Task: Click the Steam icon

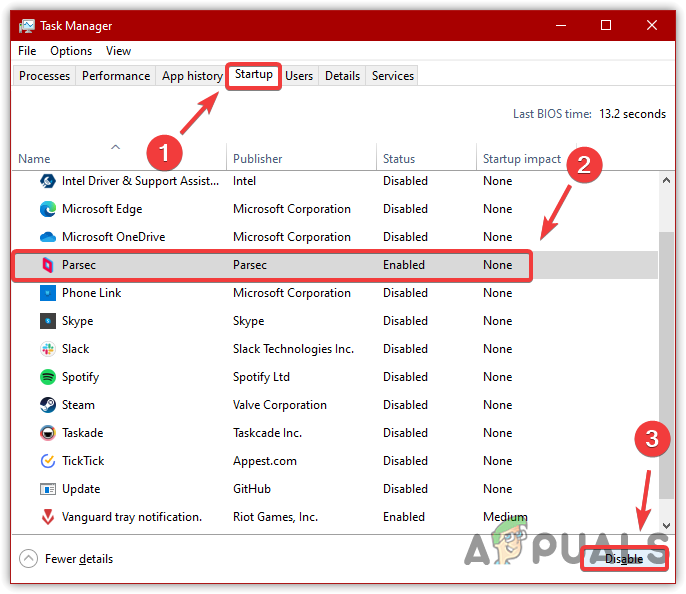Action: tap(48, 405)
